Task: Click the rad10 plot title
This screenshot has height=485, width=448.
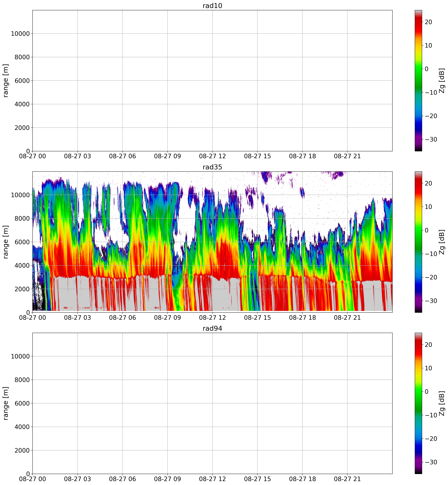Action: click(x=212, y=6)
